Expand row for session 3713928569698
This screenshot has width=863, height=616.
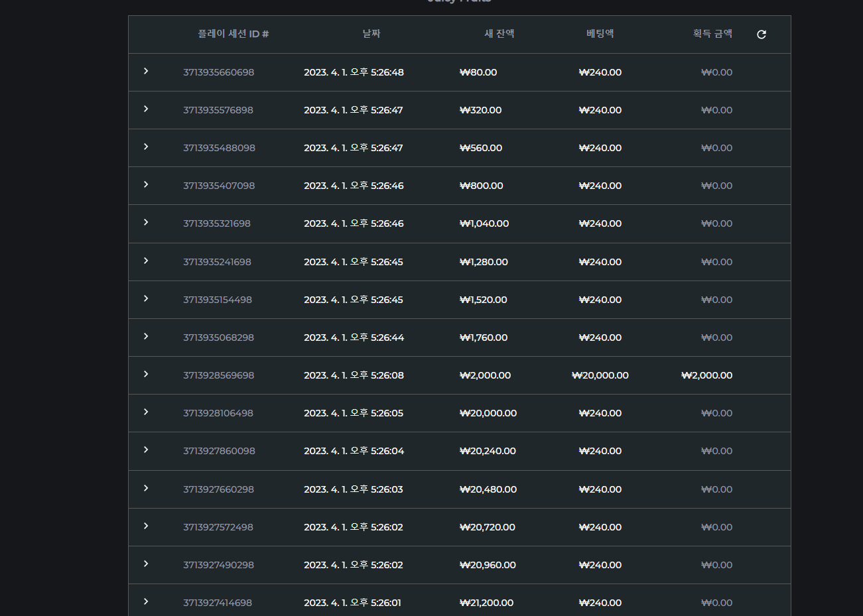coord(146,374)
